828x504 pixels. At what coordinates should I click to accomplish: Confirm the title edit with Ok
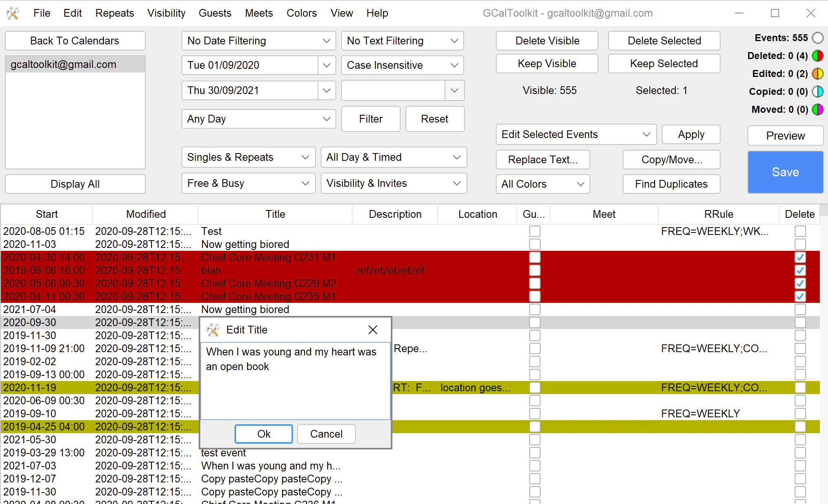263,434
